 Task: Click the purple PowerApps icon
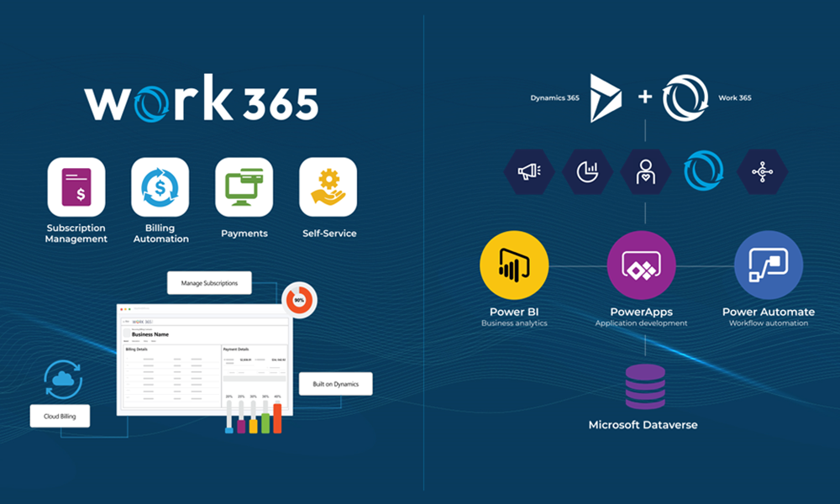click(x=641, y=265)
